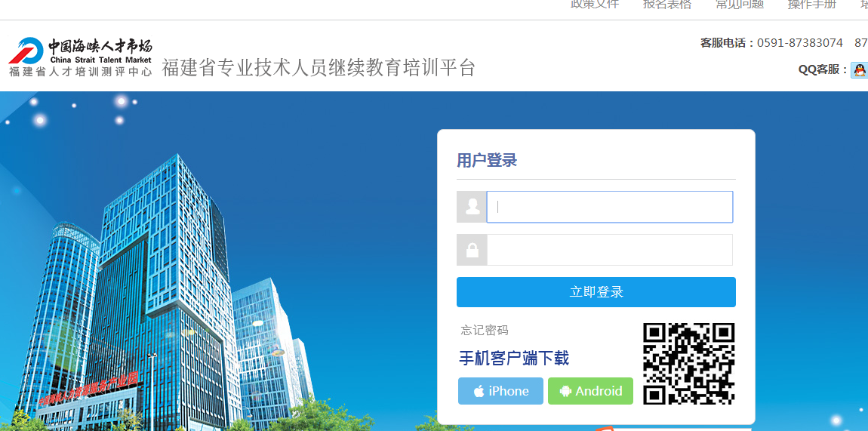Click the QR code for mobile download

(x=689, y=364)
